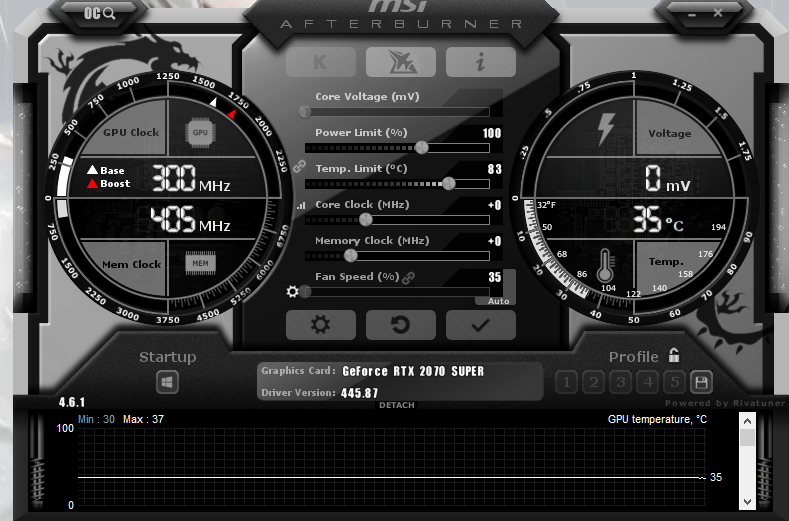
Task: Click the Temp. Limit slider handle
Action: click(448, 184)
